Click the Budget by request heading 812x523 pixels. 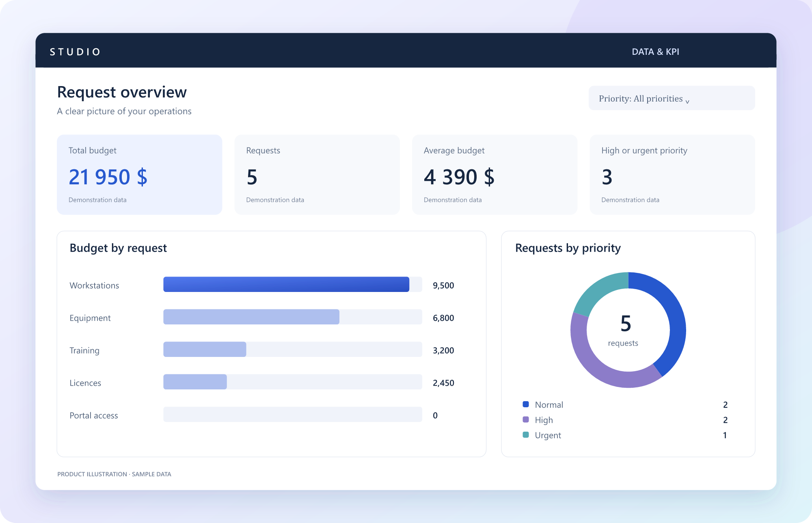[118, 248]
